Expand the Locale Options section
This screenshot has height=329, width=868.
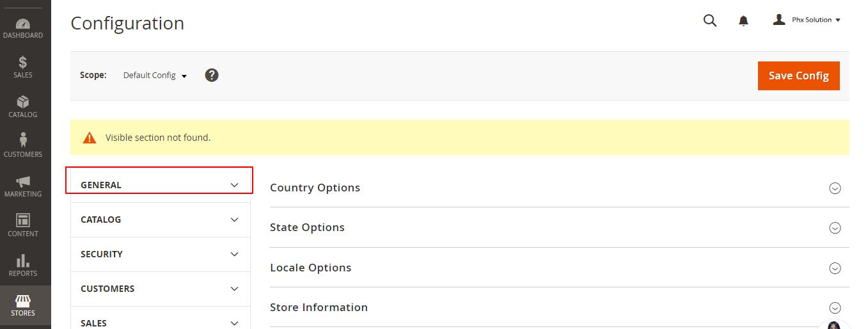[x=835, y=268]
